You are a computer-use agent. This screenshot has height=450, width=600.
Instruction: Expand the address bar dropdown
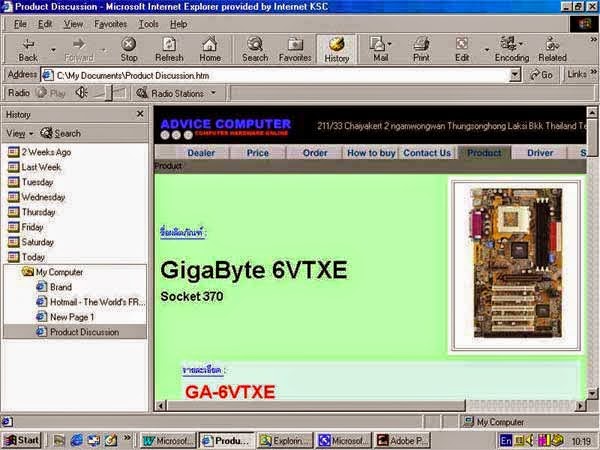515,75
